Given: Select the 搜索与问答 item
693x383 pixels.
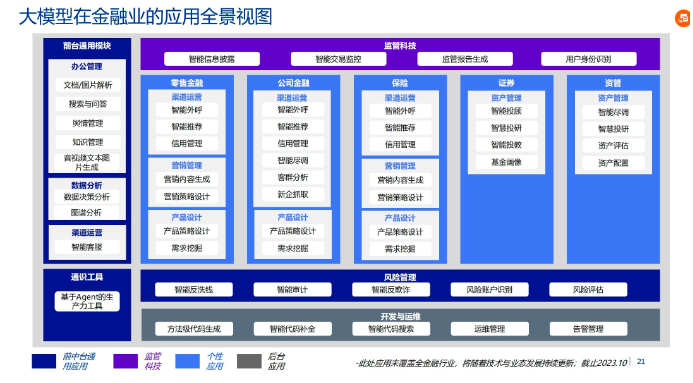Looking at the screenshot, I should pyautogui.click(x=88, y=104).
